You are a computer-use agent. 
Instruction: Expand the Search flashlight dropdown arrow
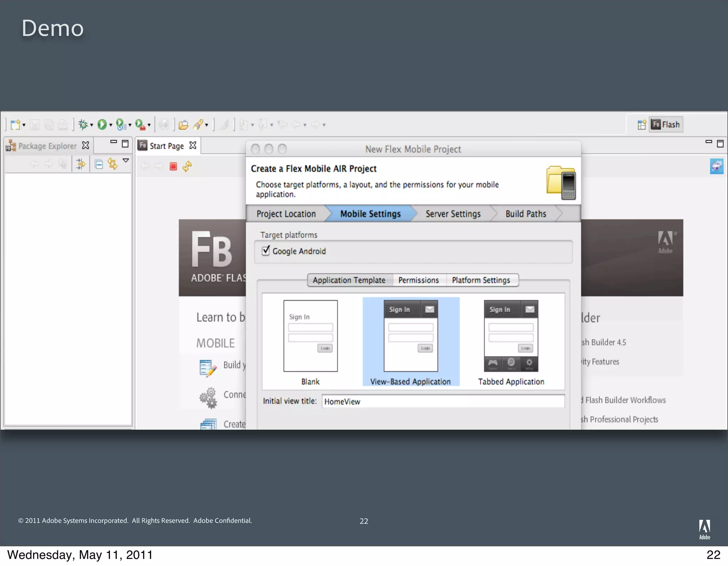tap(207, 125)
